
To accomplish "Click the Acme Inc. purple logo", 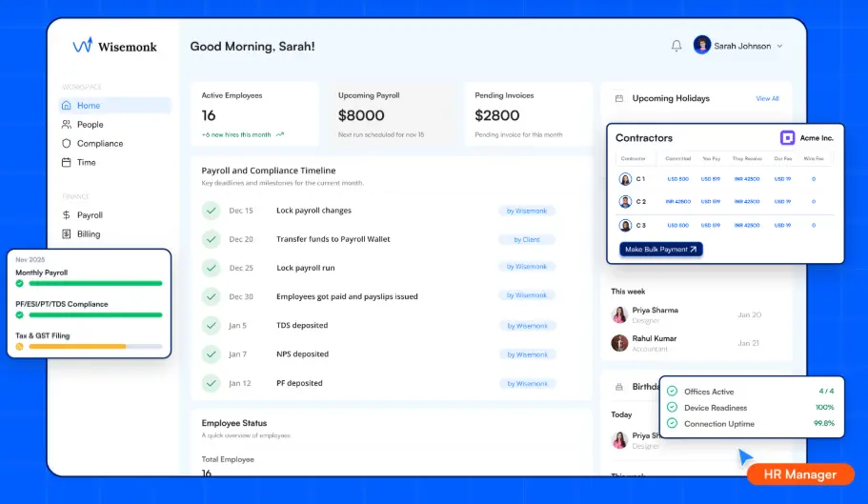I will point(787,137).
